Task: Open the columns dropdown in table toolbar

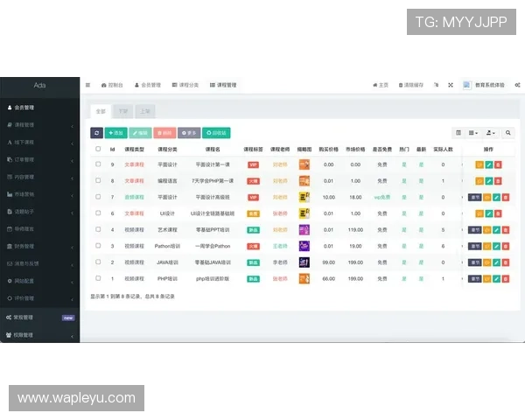Action: (x=473, y=133)
